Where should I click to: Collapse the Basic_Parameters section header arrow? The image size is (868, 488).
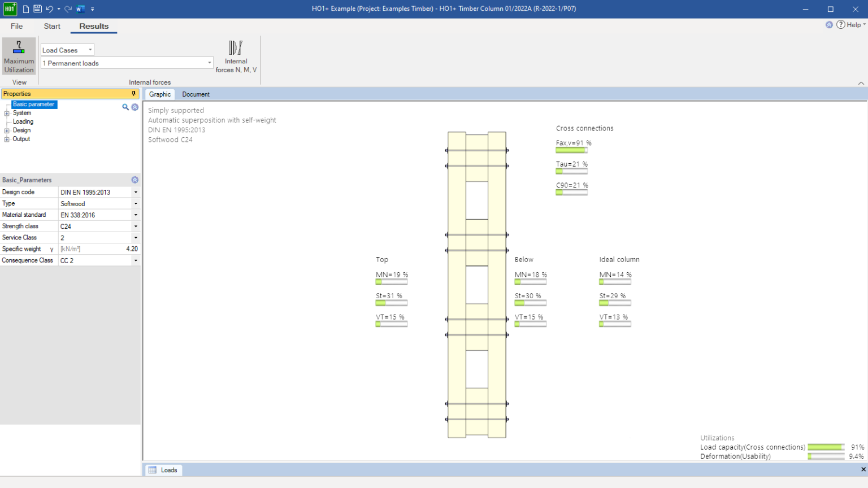point(134,180)
